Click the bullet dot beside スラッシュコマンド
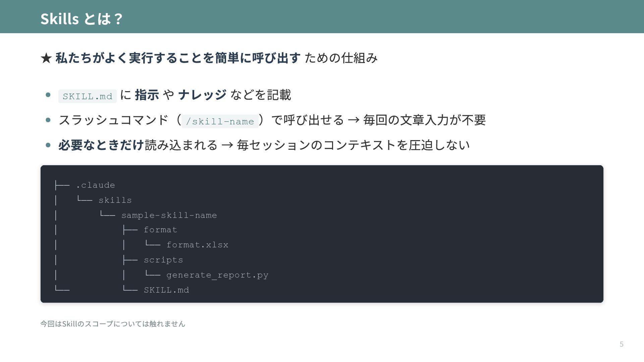Screen dimensions: 644x362 click(x=48, y=120)
